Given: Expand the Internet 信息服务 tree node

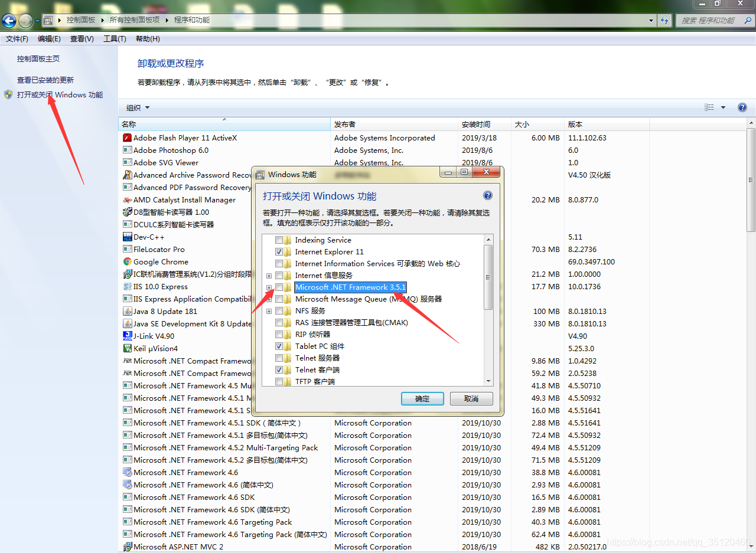Looking at the screenshot, I should pos(269,276).
